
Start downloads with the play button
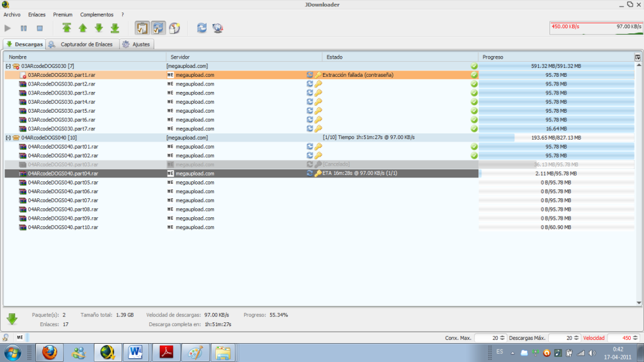pos(8,28)
